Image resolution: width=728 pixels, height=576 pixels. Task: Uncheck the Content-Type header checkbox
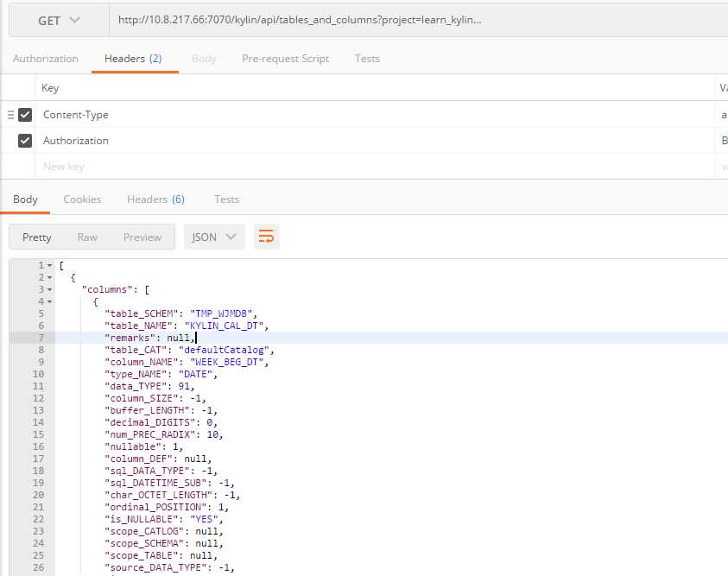point(25,115)
